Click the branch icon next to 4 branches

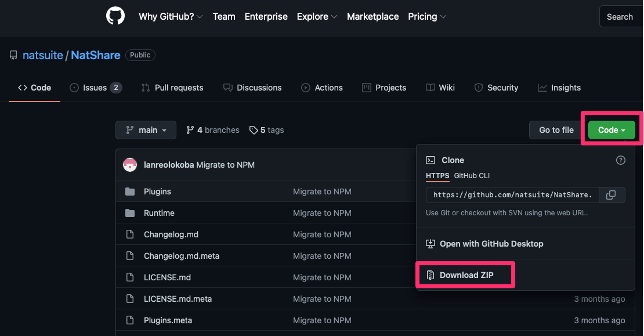tap(190, 130)
